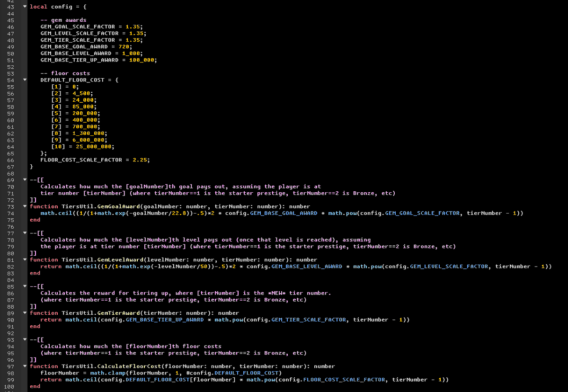This screenshot has height=392, width=568.
Task: Click the floor cost value '400_000'
Action: [x=85, y=120]
